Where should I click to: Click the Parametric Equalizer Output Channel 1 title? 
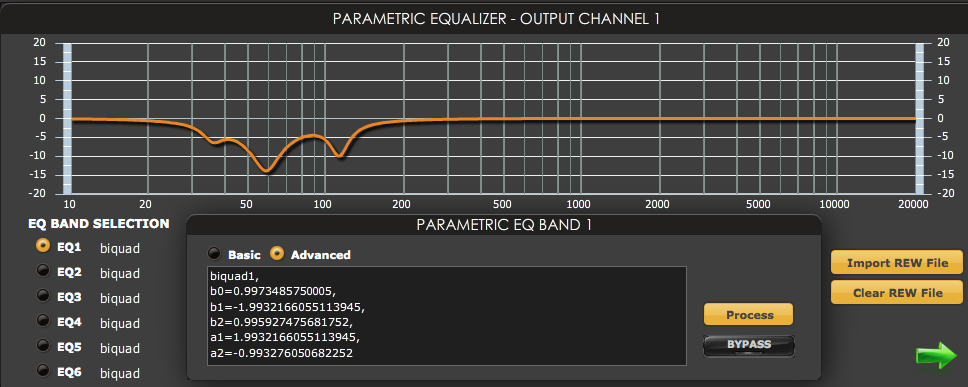(x=496, y=19)
